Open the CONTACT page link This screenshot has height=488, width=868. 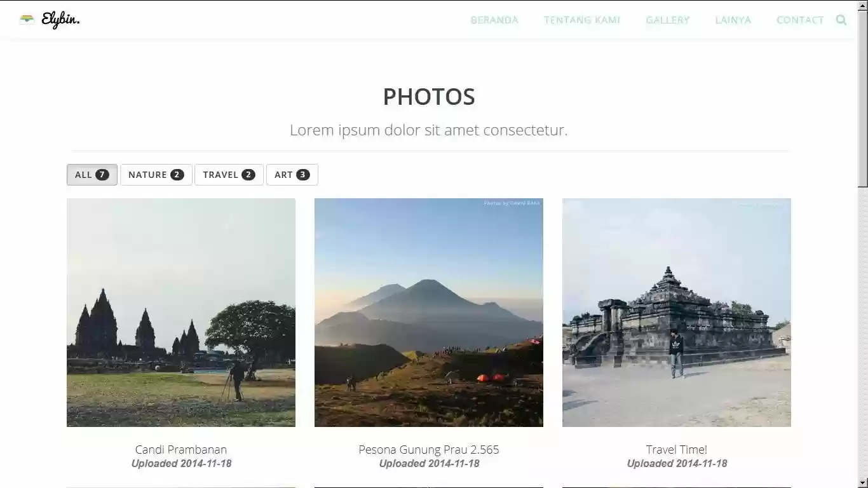800,20
